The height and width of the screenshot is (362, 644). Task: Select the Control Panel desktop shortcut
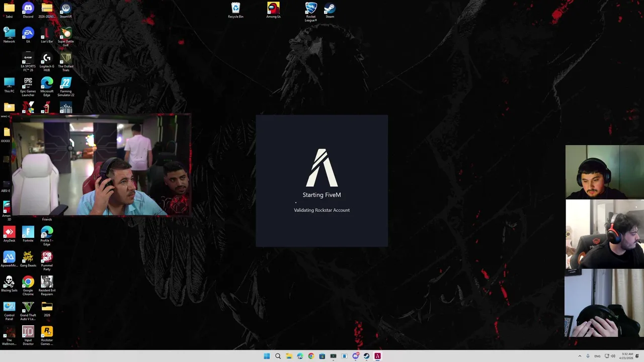pyautogui.click(x=9, y=311)
